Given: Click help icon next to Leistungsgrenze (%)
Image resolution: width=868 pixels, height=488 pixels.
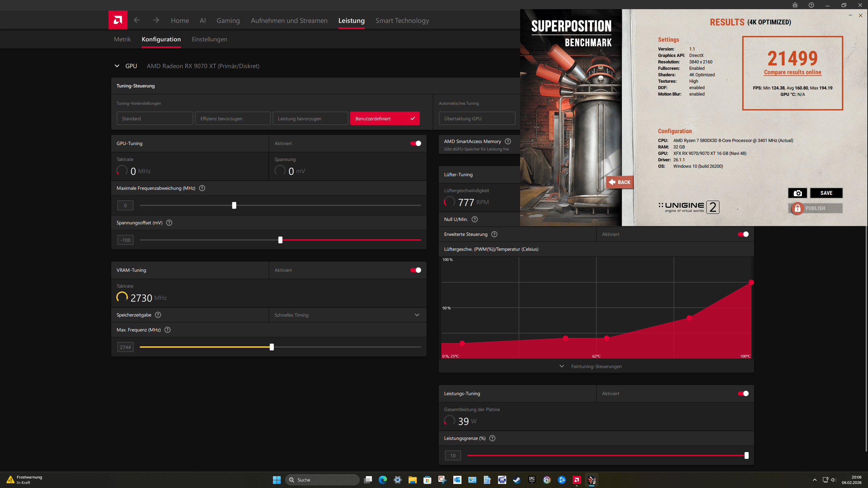Looking at the screenshot, I should (x=492, y=438).
